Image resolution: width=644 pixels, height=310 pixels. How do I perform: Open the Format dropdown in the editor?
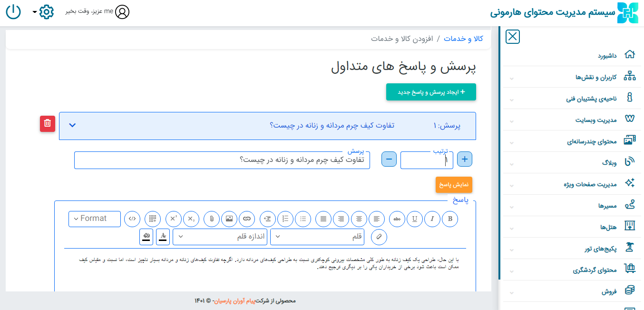[x=95, y=219]
